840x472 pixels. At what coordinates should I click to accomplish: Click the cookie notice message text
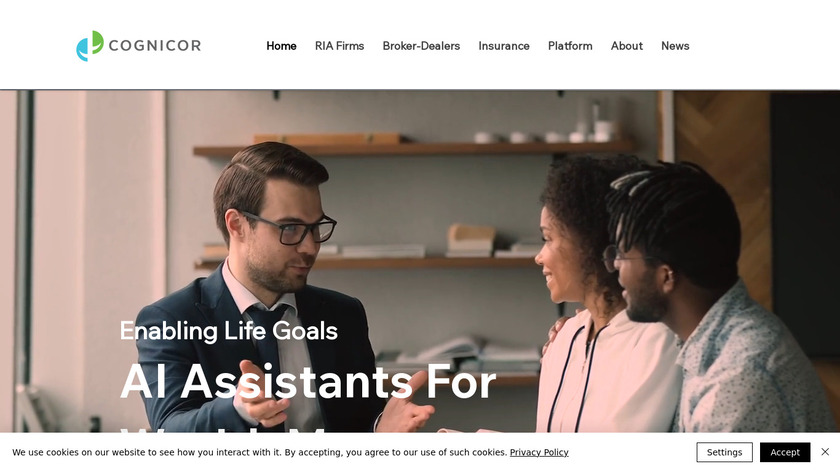[259, 452]
